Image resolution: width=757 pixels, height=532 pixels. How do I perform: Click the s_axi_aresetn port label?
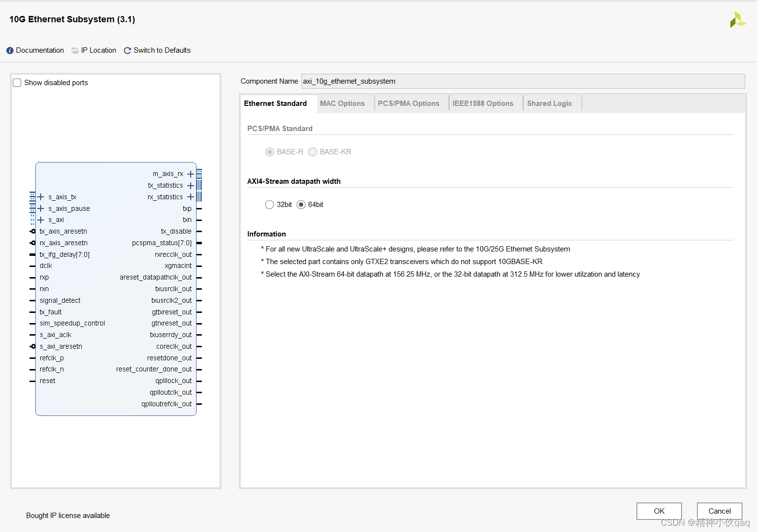coord(61,347)
